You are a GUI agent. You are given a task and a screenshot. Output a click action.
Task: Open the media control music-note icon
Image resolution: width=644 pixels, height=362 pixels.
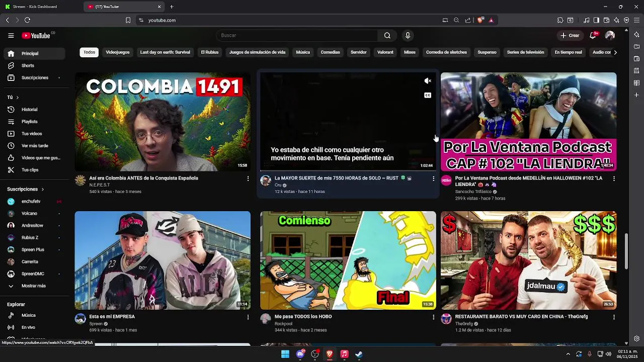tap(586, 20)
